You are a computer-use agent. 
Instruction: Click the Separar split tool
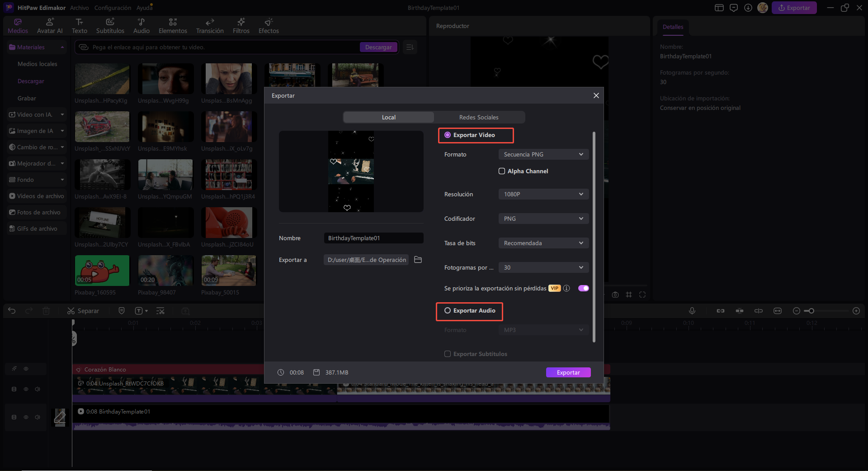(x=83, y=311)
